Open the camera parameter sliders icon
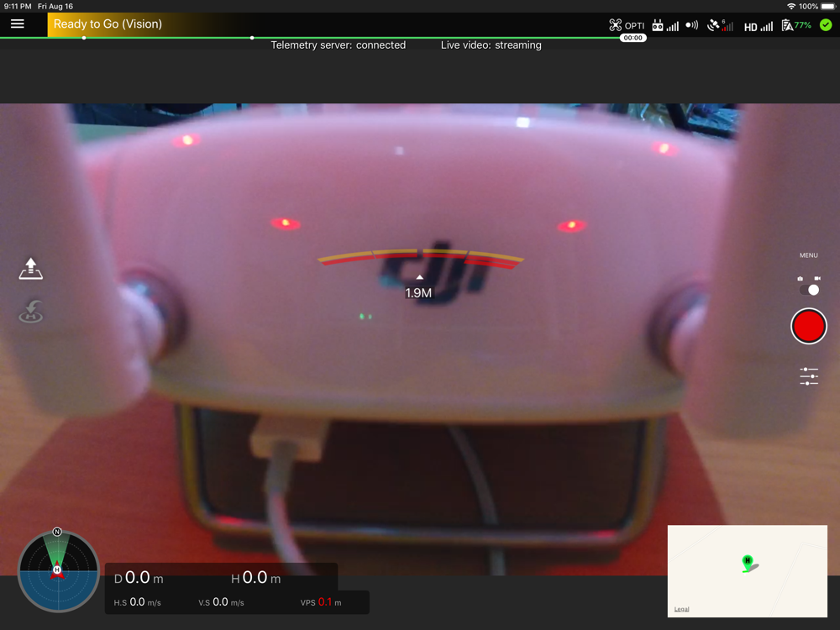840x630 pixels. (808, 376)
